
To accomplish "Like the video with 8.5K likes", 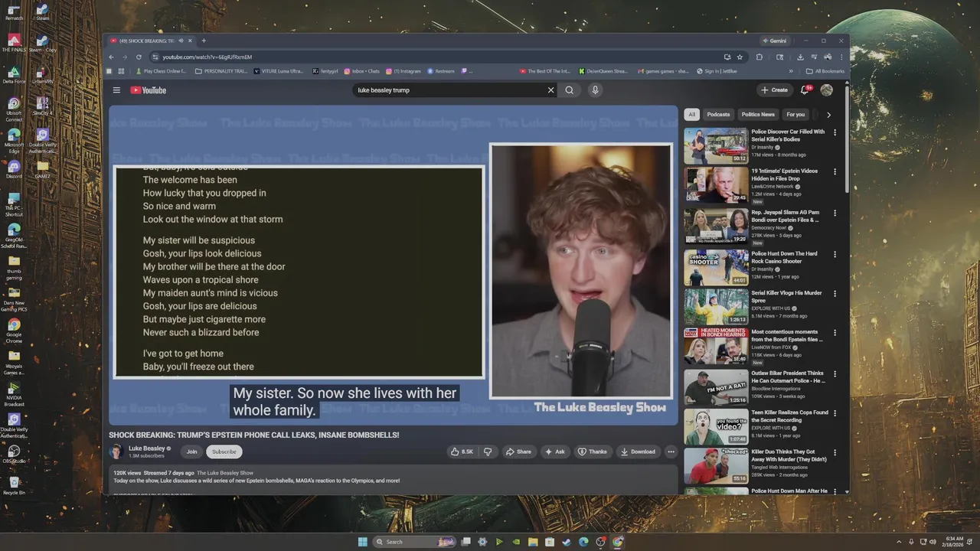I will click(462, 452).
